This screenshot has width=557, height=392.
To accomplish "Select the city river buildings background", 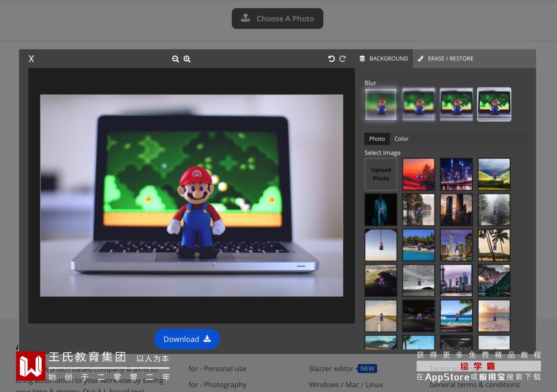I will pos(457,245).
